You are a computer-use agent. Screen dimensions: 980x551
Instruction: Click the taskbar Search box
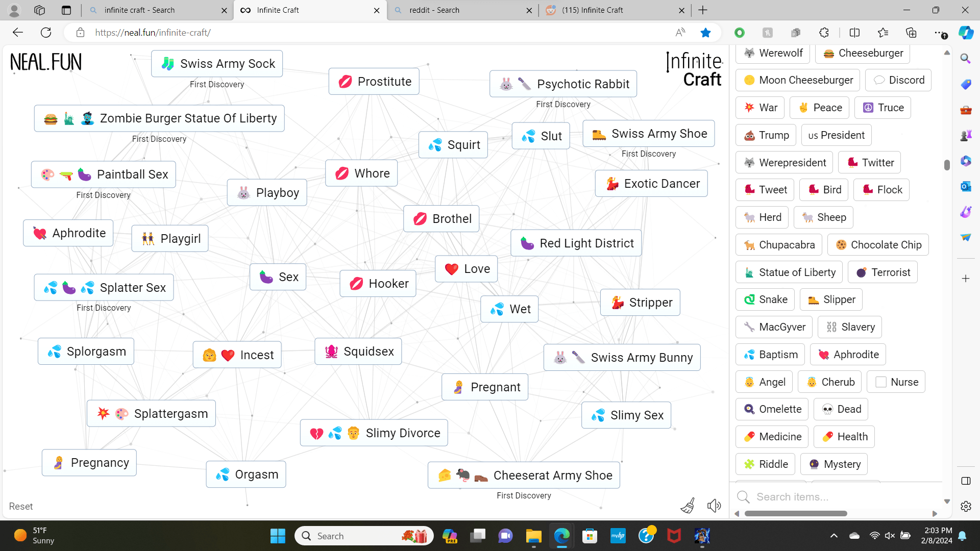(x=364, y=536)
